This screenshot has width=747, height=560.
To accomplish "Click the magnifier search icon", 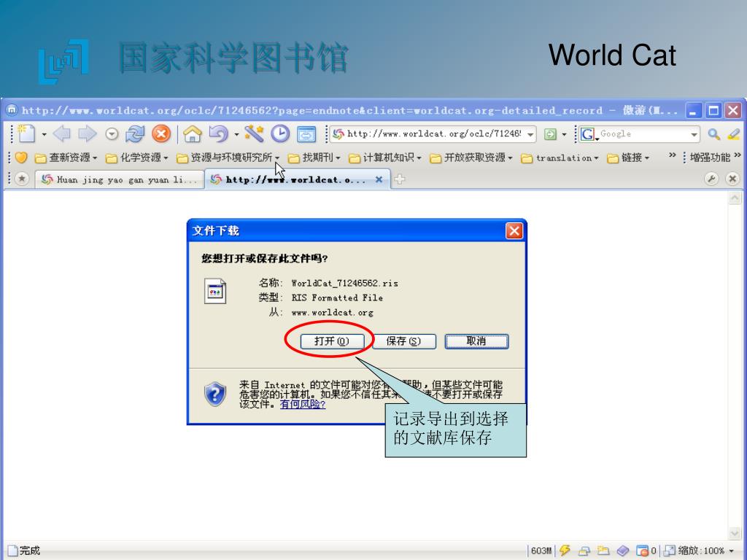I will 713,134.
